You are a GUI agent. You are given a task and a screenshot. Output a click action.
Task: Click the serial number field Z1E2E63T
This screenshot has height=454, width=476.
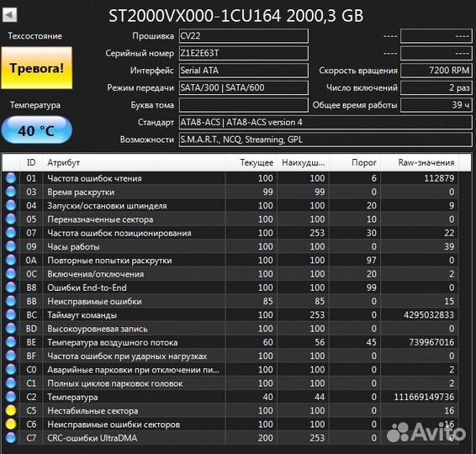pos(244,53)
